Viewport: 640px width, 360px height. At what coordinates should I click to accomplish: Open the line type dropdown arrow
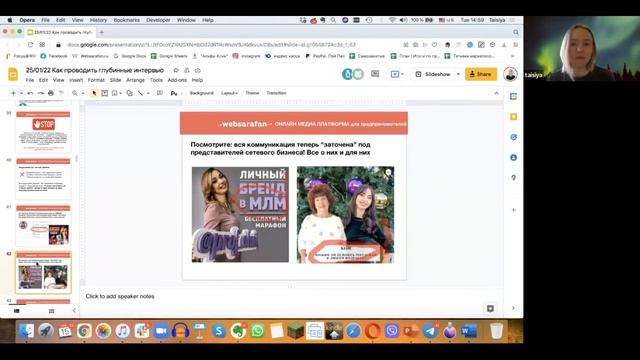tap(148, 93)
